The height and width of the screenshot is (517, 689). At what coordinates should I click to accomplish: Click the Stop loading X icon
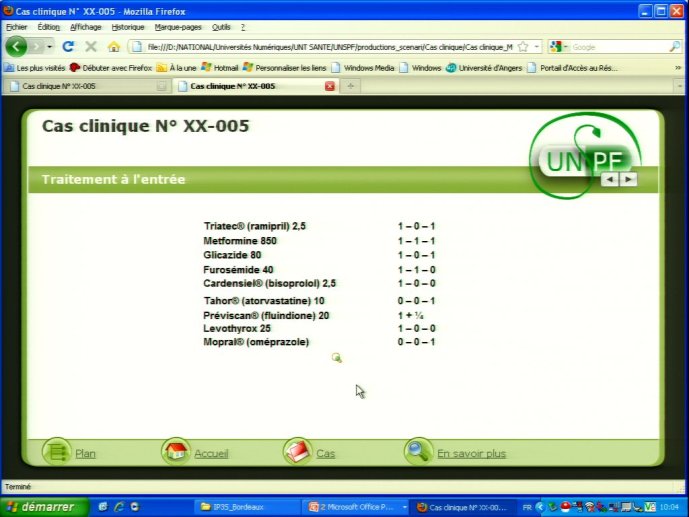91,47
